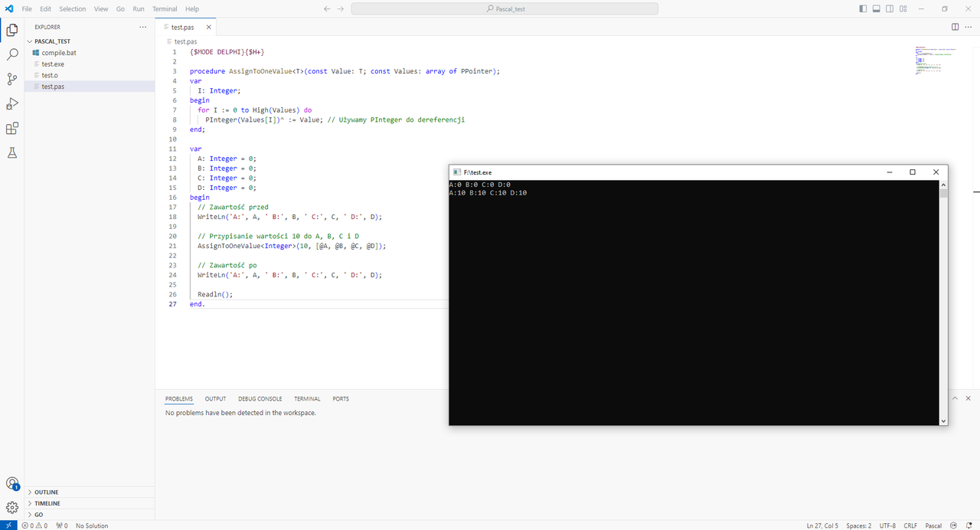Screen dimensions: 980x530
Task: Switch to the DEBUG CONSOLE tab
Action: 260,399
